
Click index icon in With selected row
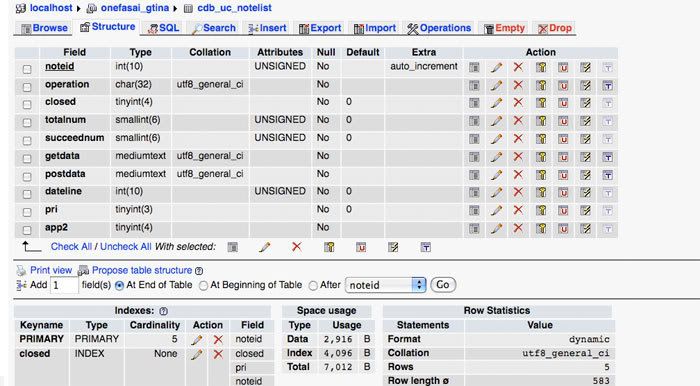coord(393,247)
